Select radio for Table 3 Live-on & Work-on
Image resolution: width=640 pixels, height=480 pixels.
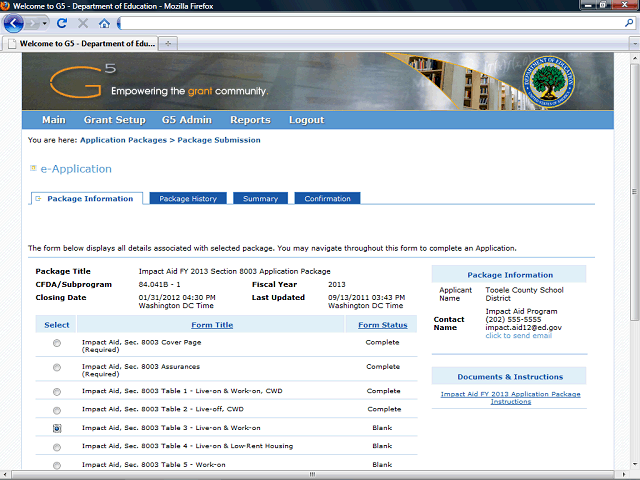(x=57, y=429)
